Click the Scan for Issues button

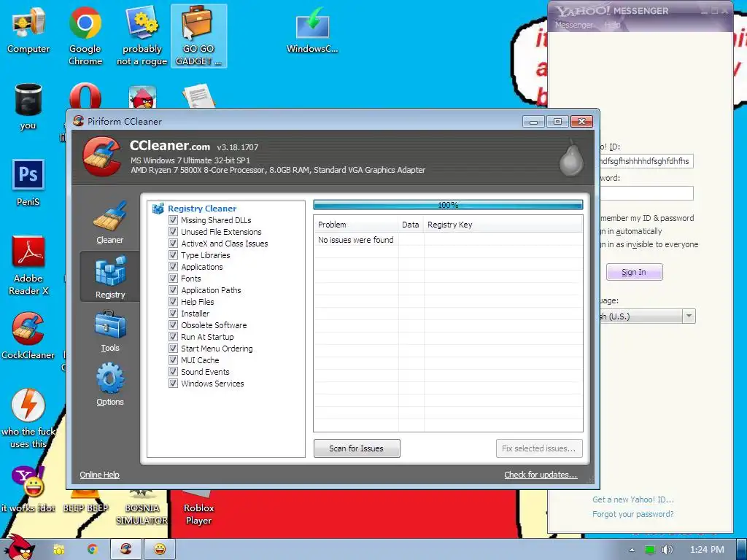pos(357,448)
